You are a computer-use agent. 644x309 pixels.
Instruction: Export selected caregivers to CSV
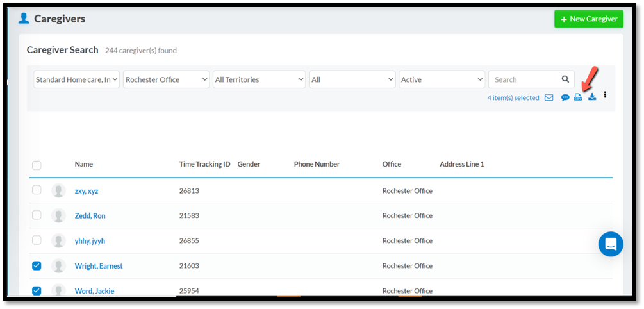578,97
